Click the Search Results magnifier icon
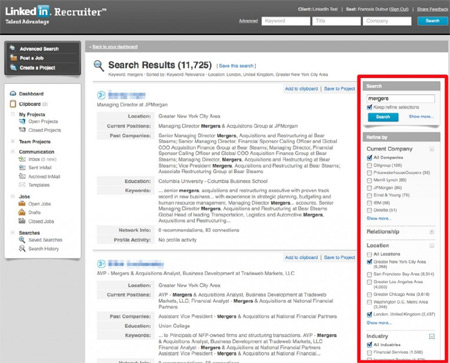Screen dimensions: 450x363 (x=99, y=66)
